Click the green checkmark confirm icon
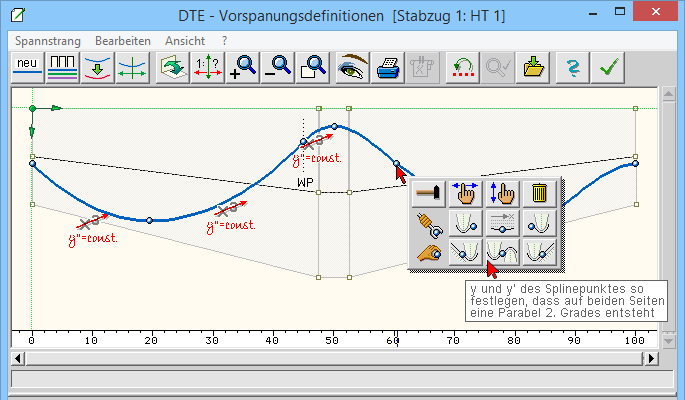The width and height of the screenshot is (685, 400). [x=606, y=68]
